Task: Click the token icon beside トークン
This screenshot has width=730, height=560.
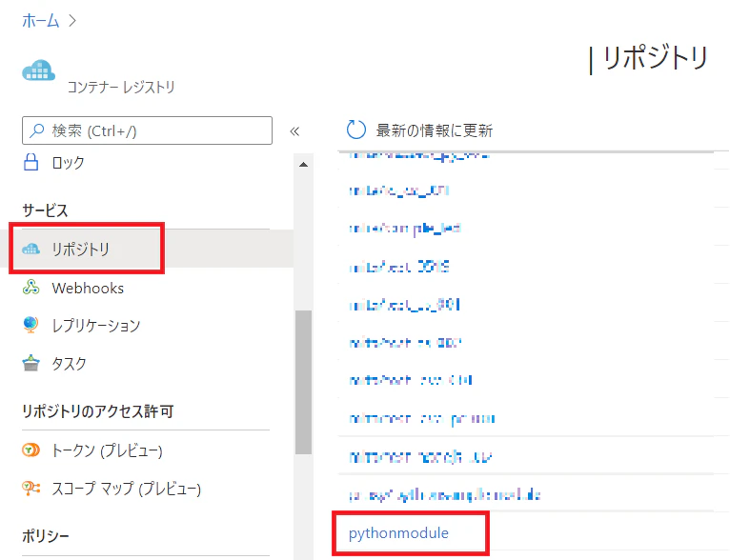Action: [30, 450]
